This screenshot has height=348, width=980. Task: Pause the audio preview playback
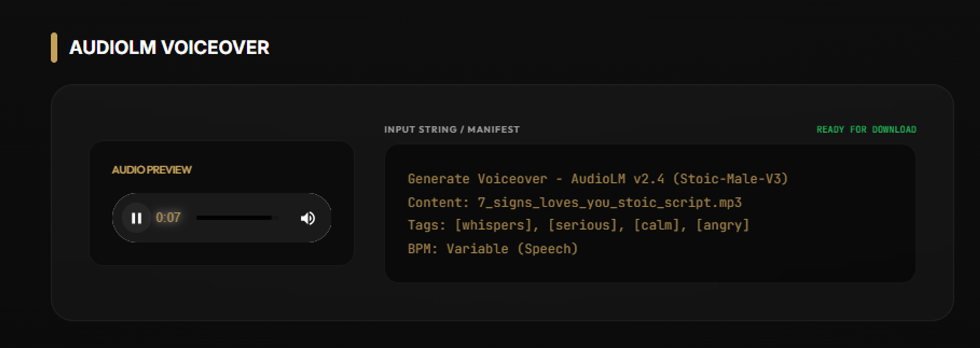136,218
